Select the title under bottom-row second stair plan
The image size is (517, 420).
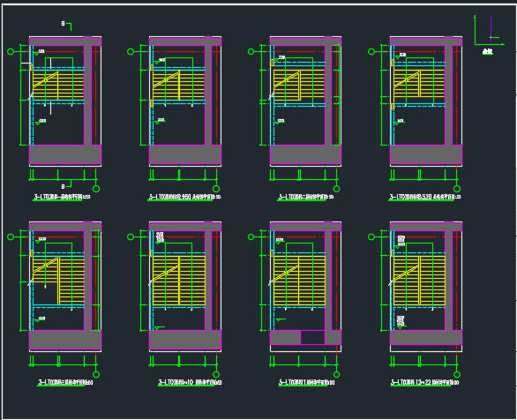point(190,382)
